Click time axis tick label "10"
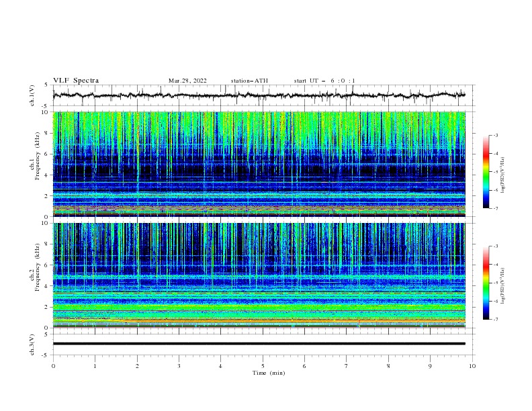This screenshot has height=411, width=532. click(472, 366)
